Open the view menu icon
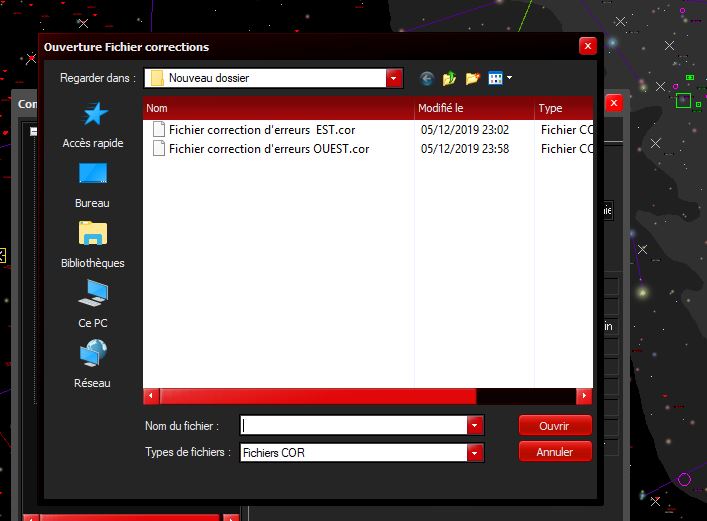This screenshot has height=521, width=707. [499, 78]
